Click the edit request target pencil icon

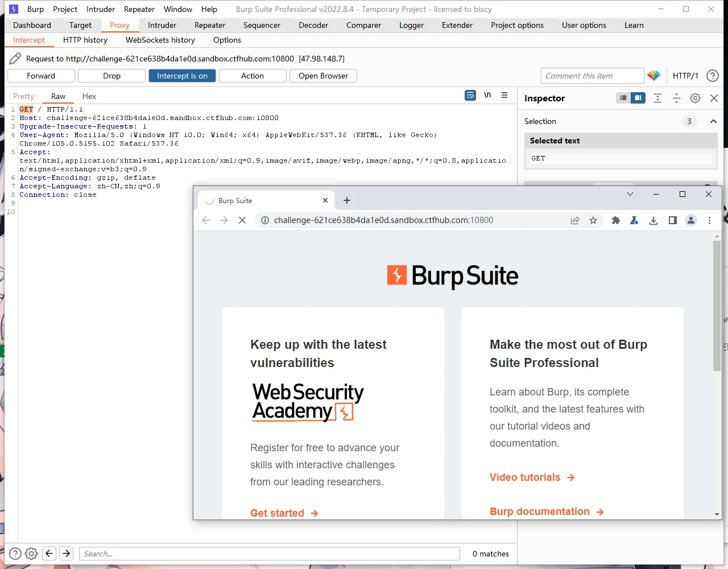click(15, 59)
